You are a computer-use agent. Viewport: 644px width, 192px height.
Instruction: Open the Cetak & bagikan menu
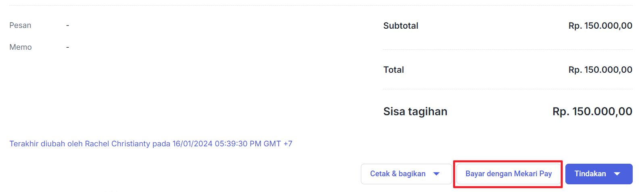coord(406,174)
